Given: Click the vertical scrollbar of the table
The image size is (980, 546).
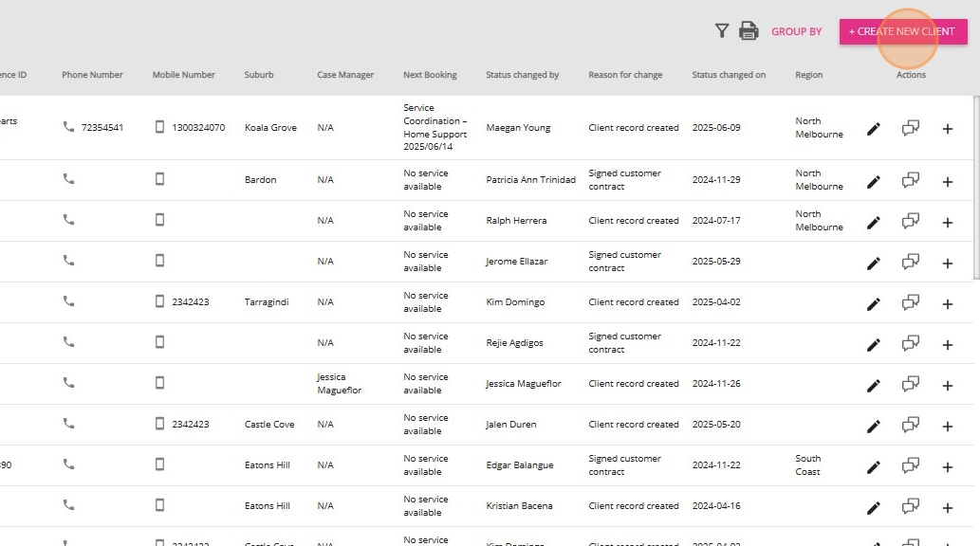Looking at the screenshot, I should tap(976, 188).
